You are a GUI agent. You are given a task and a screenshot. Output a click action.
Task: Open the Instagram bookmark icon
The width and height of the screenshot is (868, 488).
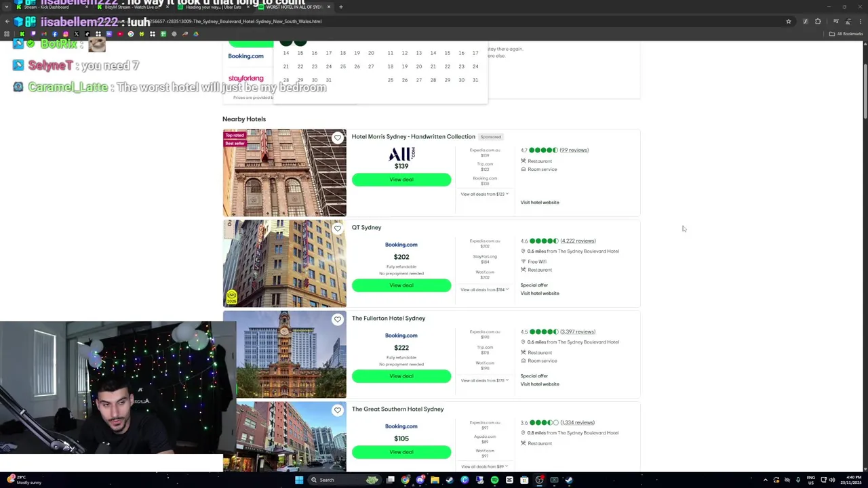click(x=65, y=34)
